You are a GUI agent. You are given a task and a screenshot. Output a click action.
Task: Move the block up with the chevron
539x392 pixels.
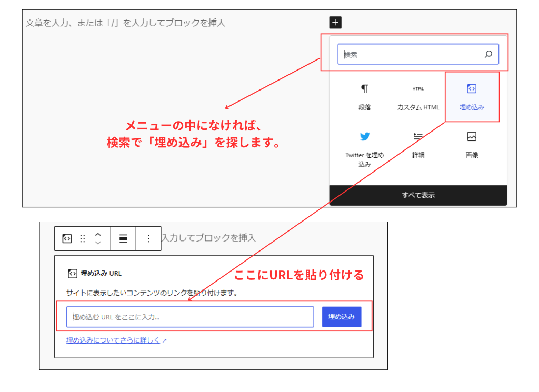[97, 235]
